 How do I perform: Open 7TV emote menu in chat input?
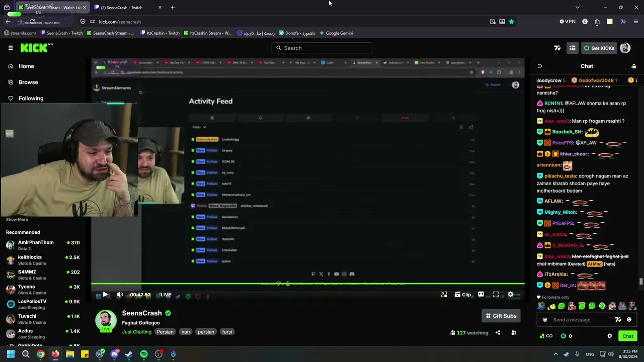(618, 320)
